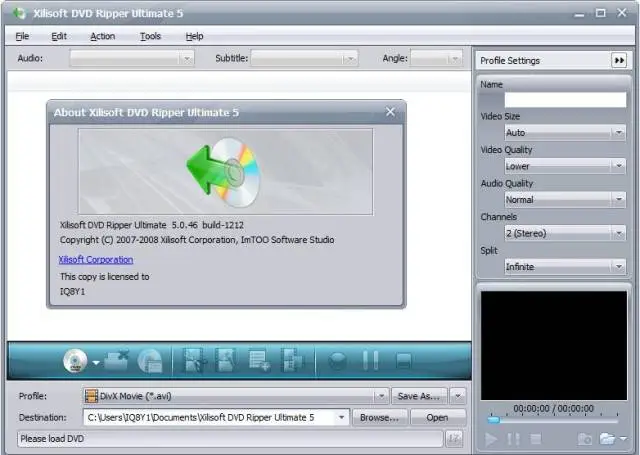640x455 pixels.
Task: Click the Save As... button
Action: 419,396
